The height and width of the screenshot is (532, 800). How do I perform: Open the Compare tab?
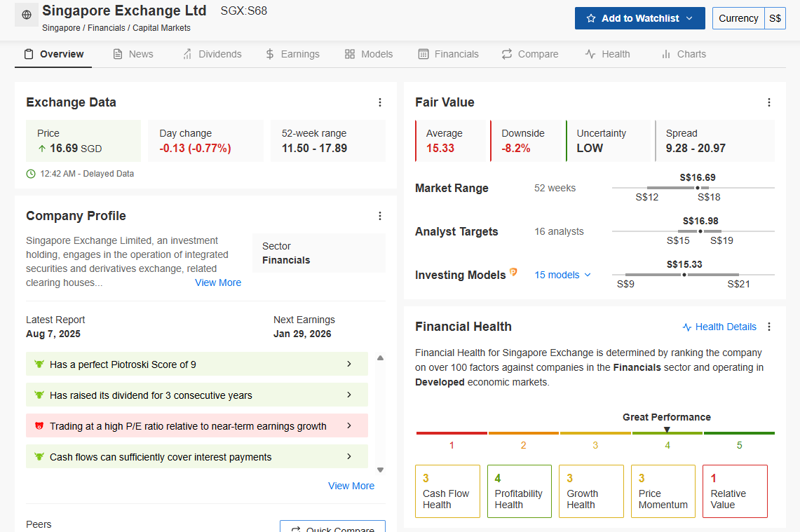pos(530,54)
